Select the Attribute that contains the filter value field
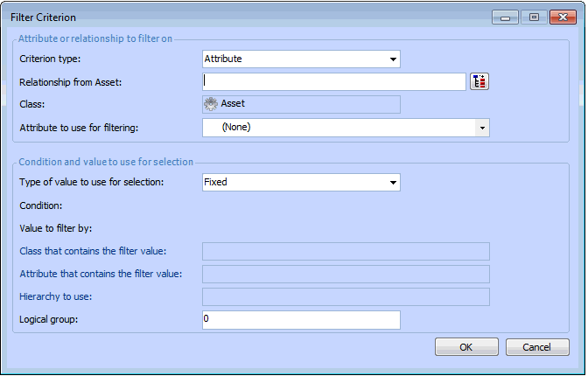 click(345, 275)
